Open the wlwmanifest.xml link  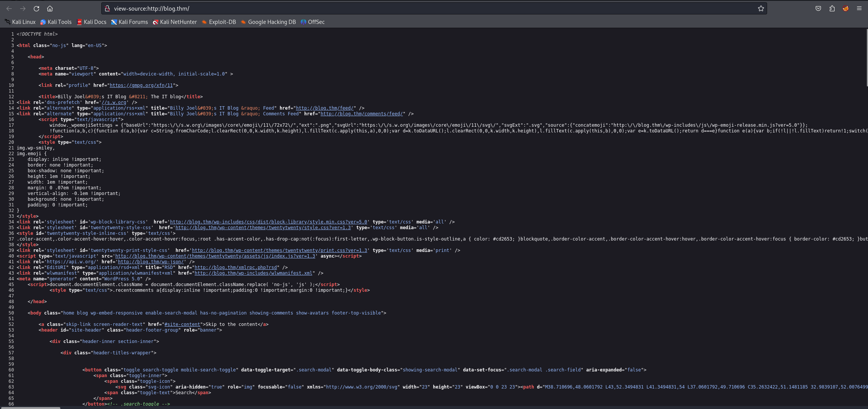click(x=253, y=273)
